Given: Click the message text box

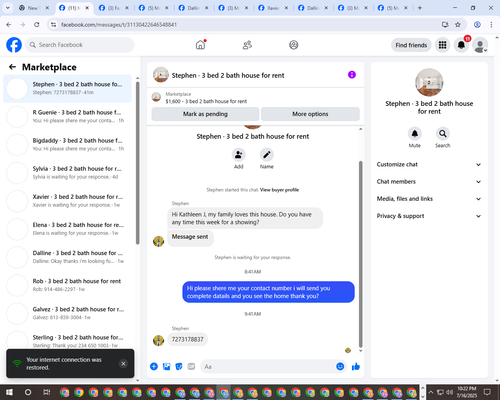Looking at the screenshot, I should click(267, 367).
